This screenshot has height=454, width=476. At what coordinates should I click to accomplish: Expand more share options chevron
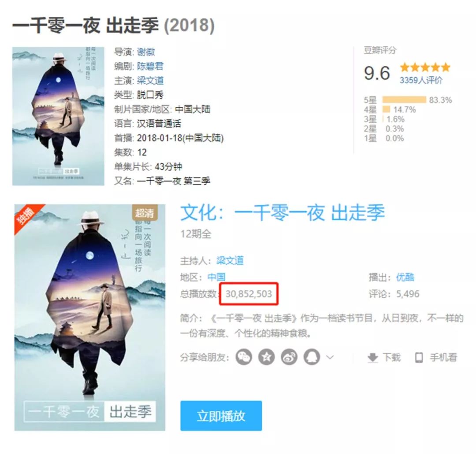(330, 357)
